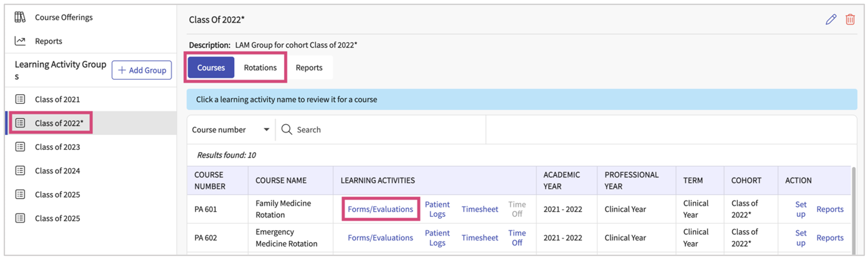This screenshot has width=868, height=260.
Task: Click the list icon beside Class of 2021
Action: coord(20,99)
